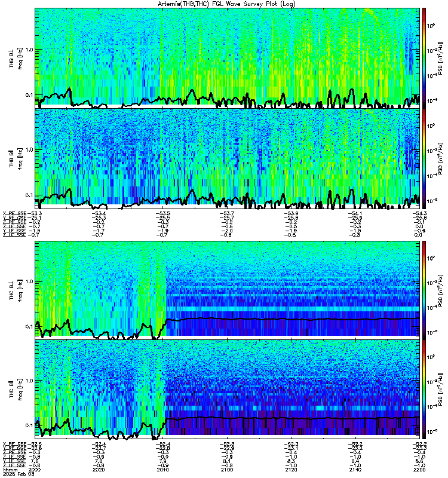Click the 'THC B∥' axis label of the bottom panel
The width and height of the screenshot is (448, 478).
(x=11, y=389)
